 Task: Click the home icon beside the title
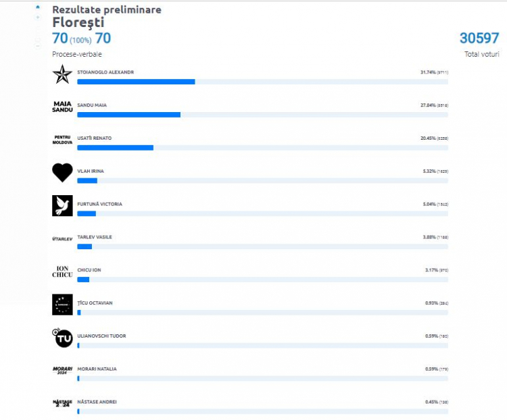38,7
